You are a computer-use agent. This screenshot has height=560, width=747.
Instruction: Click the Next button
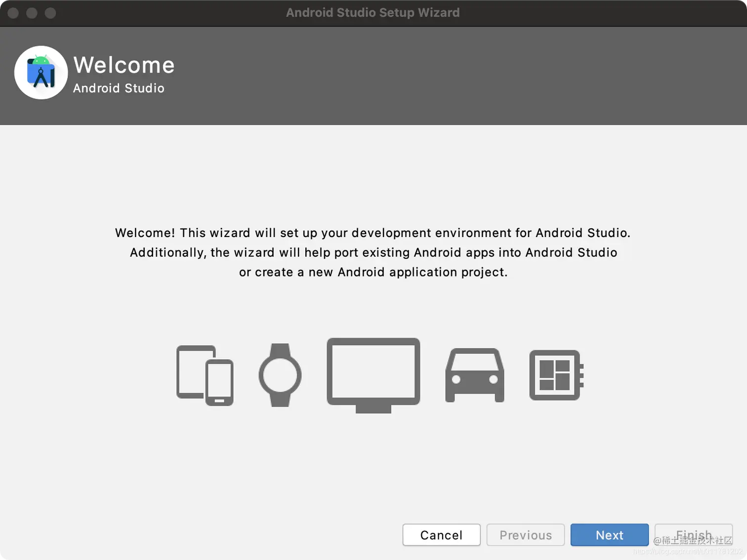click(610, 535)
